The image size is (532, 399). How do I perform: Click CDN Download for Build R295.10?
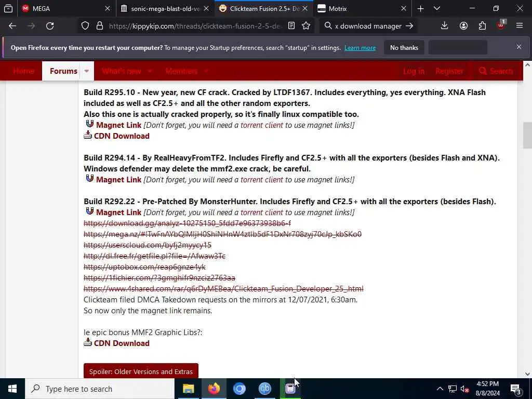point(122,136)
